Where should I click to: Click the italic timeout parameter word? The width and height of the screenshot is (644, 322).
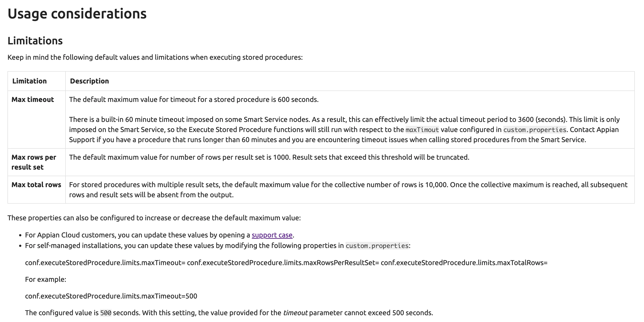click(295, 313)
